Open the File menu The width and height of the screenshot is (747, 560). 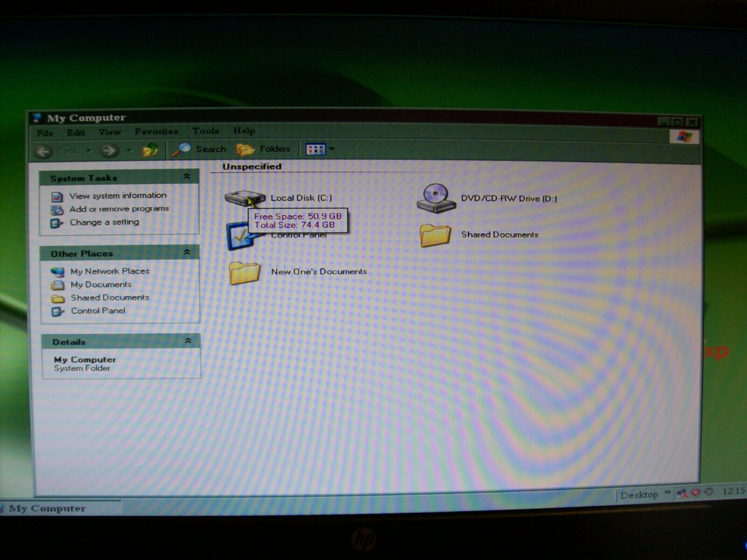click(x=45, y=133)
